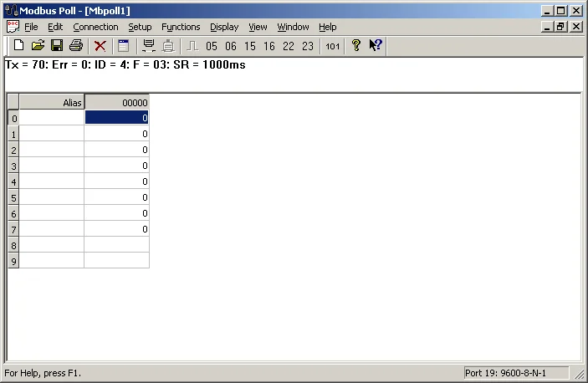
Task: Open the Window menu
Action: click(x=293, y=27)
